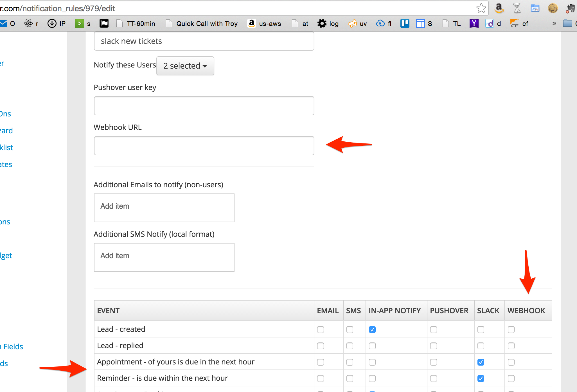Click the Webhook URL input field
This screenshot has height=392, width=577.
click(x=204, y=146)
